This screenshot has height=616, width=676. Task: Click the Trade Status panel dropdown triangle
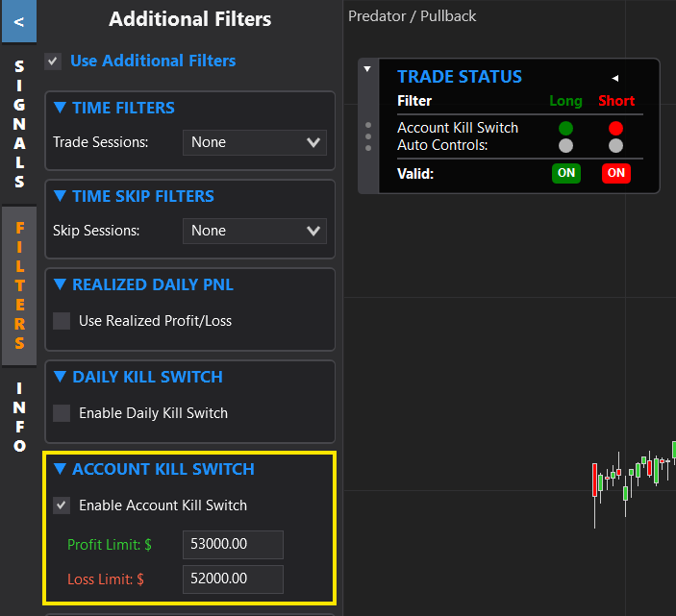click(x=366, y=69)
